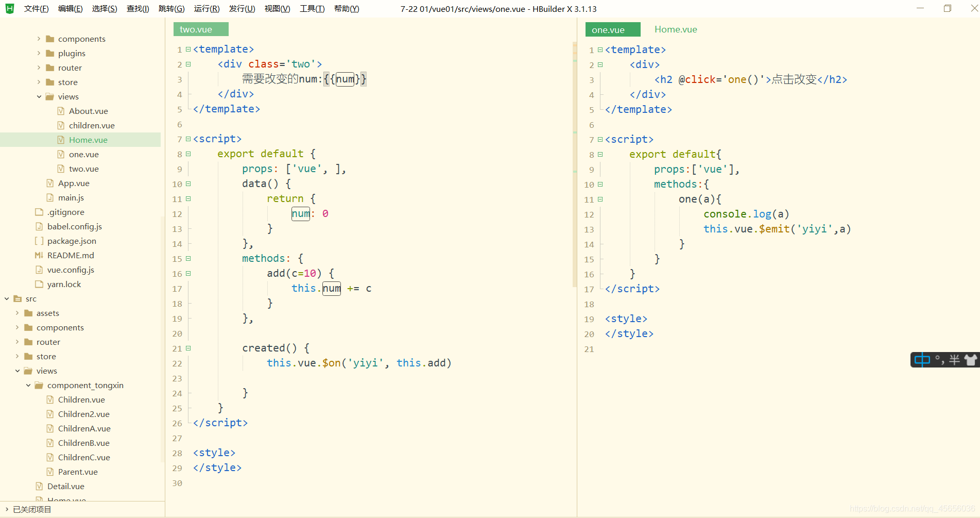This screenshot has width=980, height=518.
Task: Open the 帮助(Y) menu
Action: click(347, 9)
